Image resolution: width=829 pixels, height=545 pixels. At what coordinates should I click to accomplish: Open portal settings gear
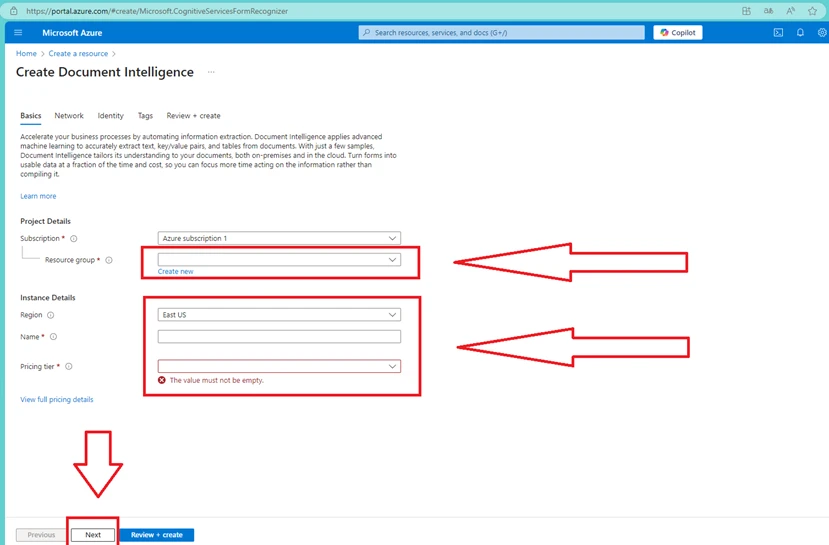pos(822,33)
